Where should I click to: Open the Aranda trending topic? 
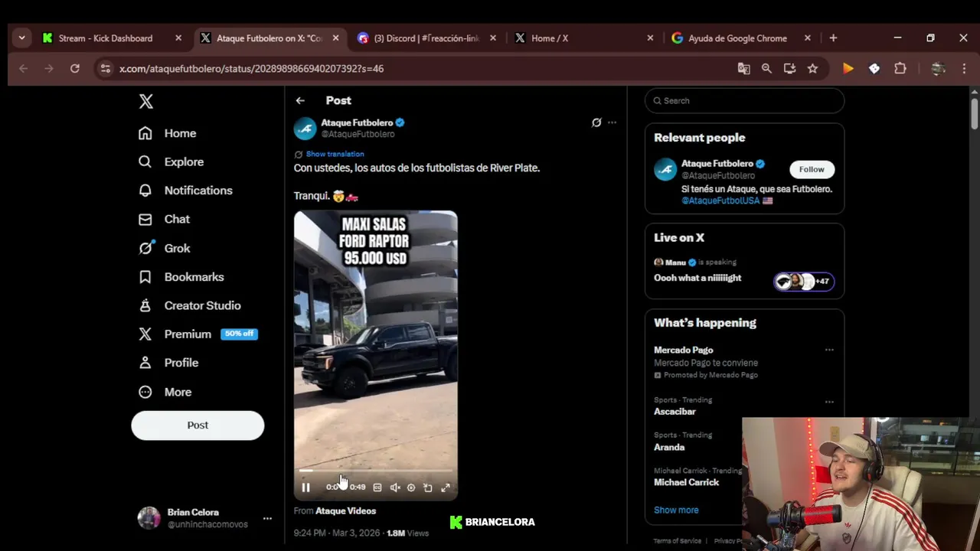pyautogui.click(x=669, y=447)
